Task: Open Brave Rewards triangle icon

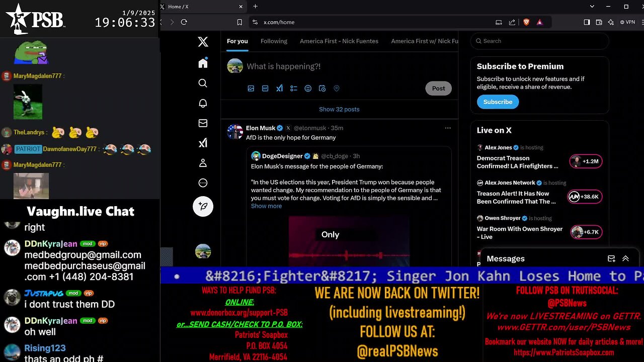Action: [x=539, y=22]
